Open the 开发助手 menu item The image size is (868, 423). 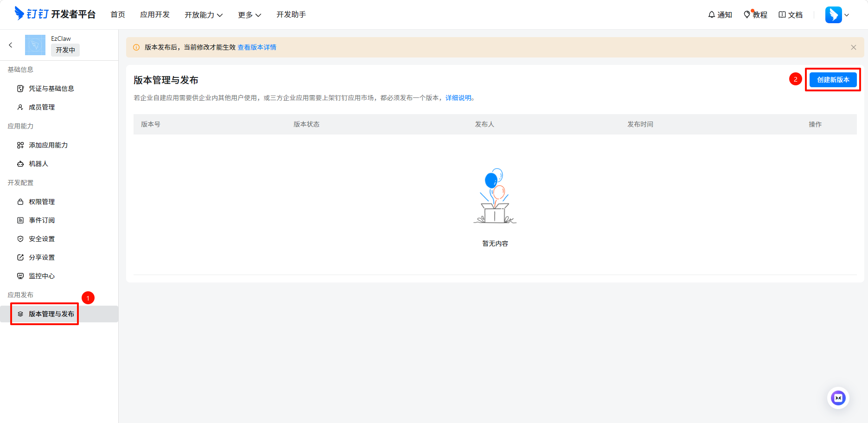(x=291, y=15)
